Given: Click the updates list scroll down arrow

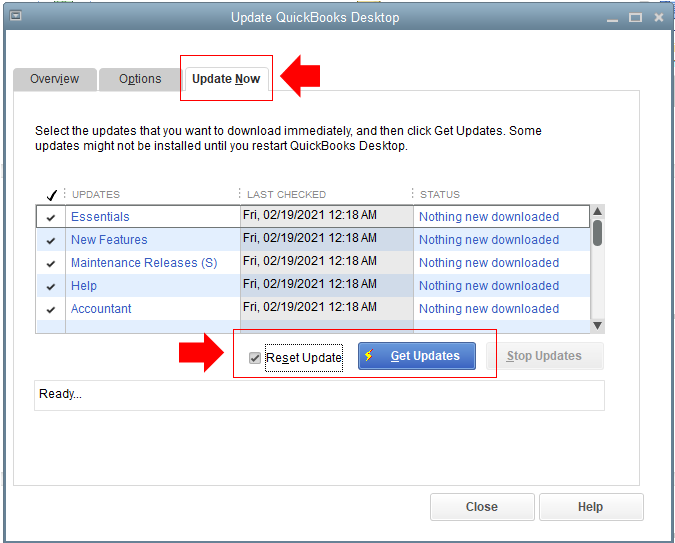Looking at the screenshot, I should pyautogui.click(x=598, y=325).
